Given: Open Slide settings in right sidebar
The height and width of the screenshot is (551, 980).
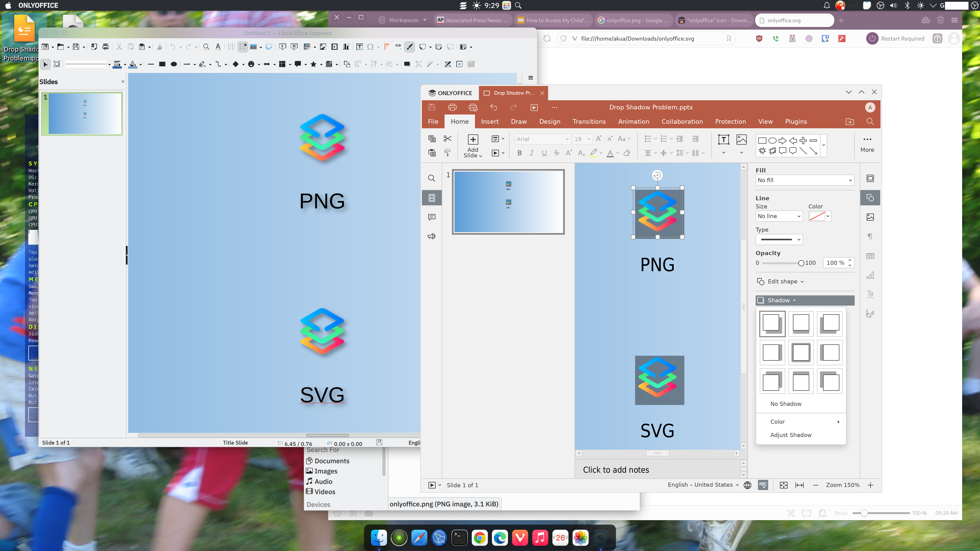Looking at the screenshot, I should click(x=870, y=178).
